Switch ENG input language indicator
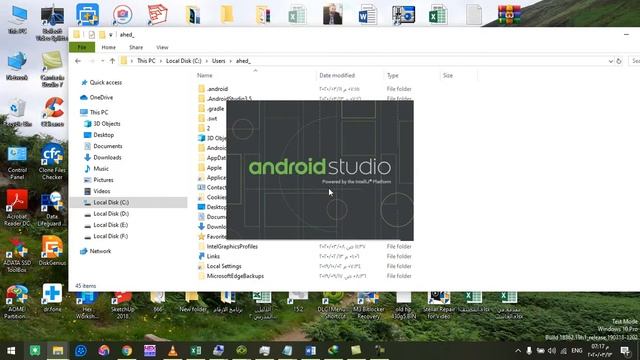This screenshot has width=640, height=360. 577,351
